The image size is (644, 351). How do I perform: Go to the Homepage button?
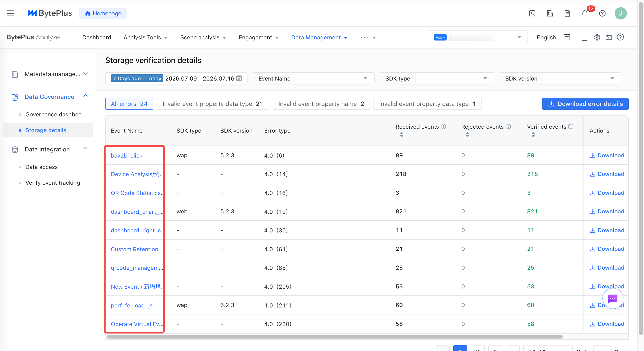pyautogui.click(x=103, y=13)
